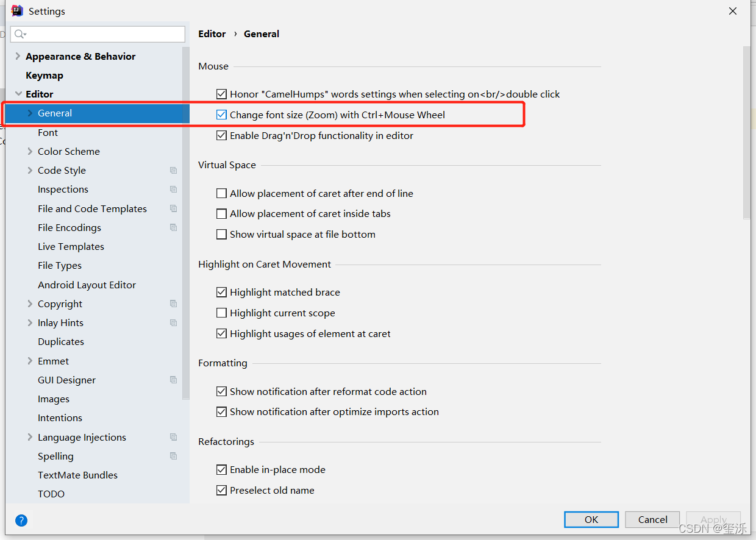Click the project-level icon next to Code Style
Viewport: 756px width, 540px height.
click(x=174, y=171)
